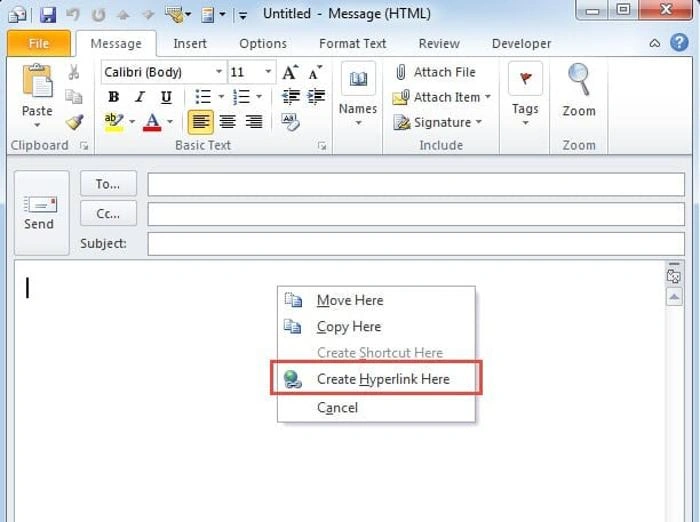
Task: Click the Signature pen icon
Action: [x=401, y=122]
